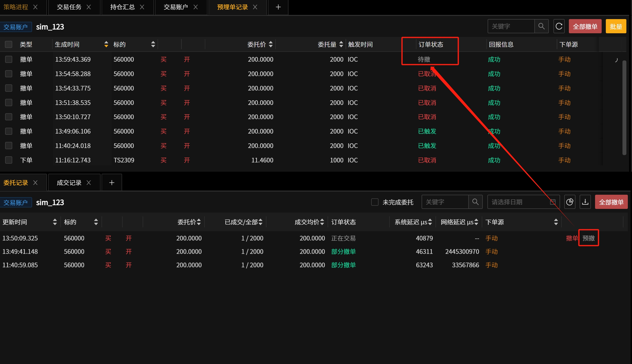Screen dimensions: 632x364
Task: Open the pie chart statistics icon
Action: 570,202
